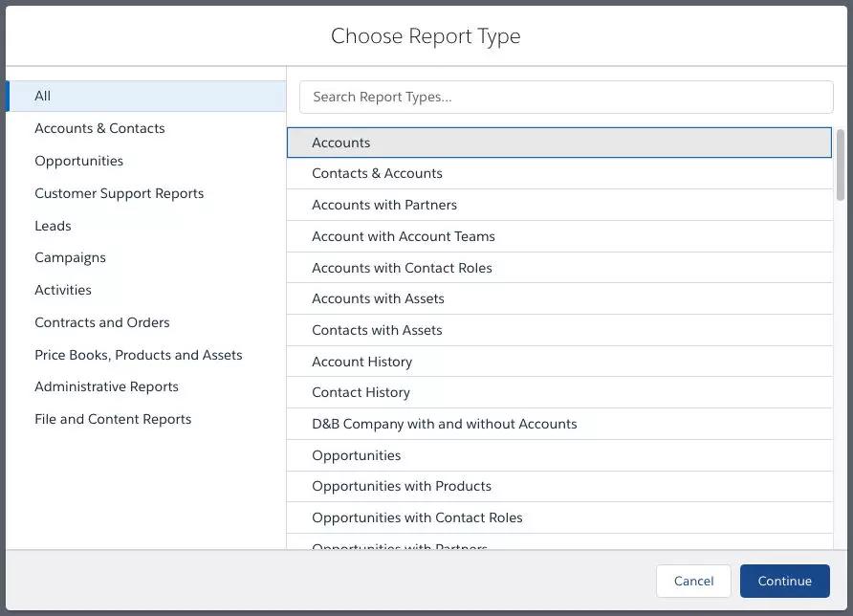Select the Activities category
Viewport: 853px width, 616px height.
pos(63,290)
